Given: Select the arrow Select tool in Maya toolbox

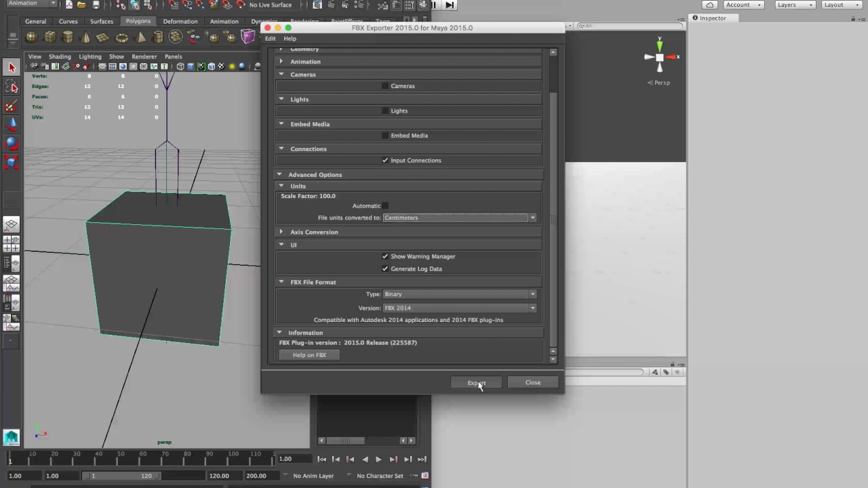Looking at the screenshot, I should tap(12, 67).
